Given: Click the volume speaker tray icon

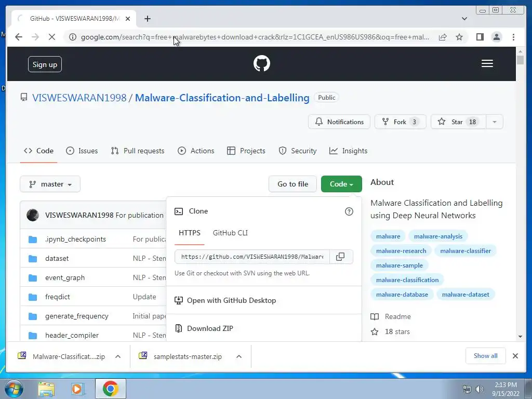Looking at the screenshot, I should (x=479, y=389).
